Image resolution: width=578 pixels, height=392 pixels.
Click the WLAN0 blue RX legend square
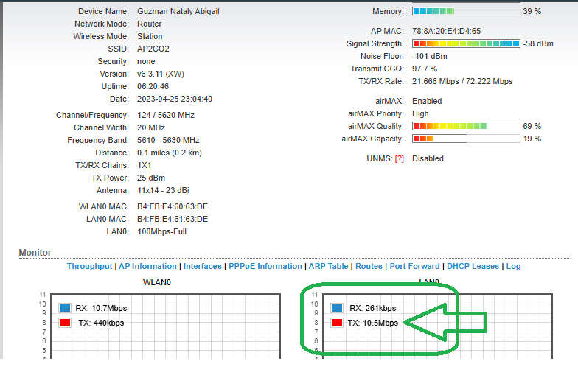(65, 308)
